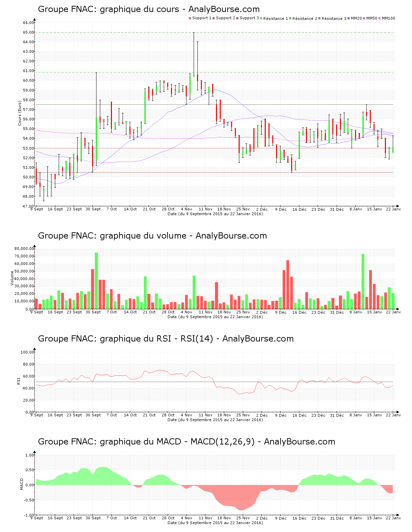Image resolution: width=412 pixels, height=532 pixels.
Task: Click the -0.50 MACD axis value
Action: click(x=29, y=500)
